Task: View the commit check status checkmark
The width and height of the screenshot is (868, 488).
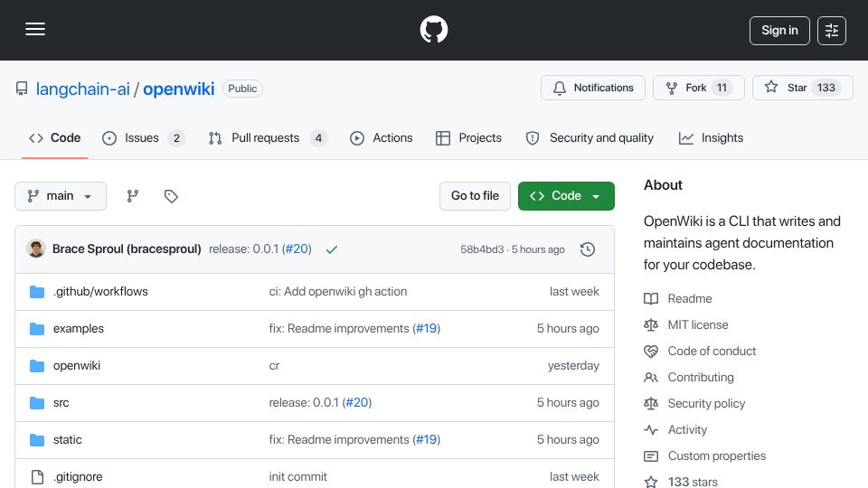Action: (x=332, y=249)
